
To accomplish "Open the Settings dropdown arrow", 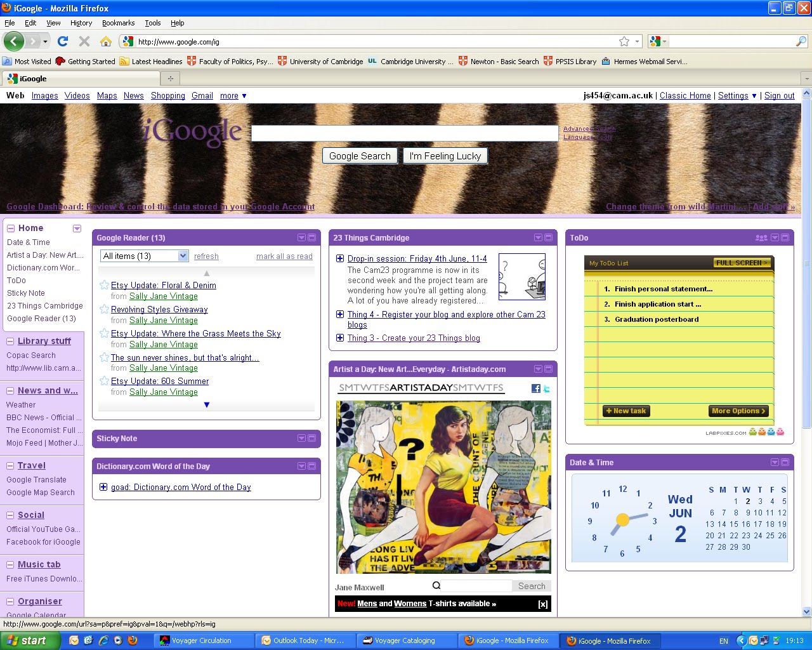I will [x=754, y=96].
